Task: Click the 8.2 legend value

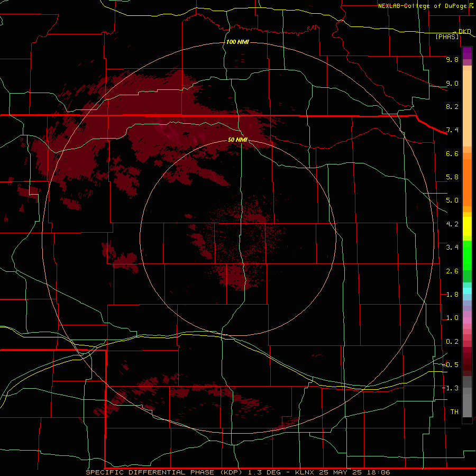Action: click(x=452, y=106)
